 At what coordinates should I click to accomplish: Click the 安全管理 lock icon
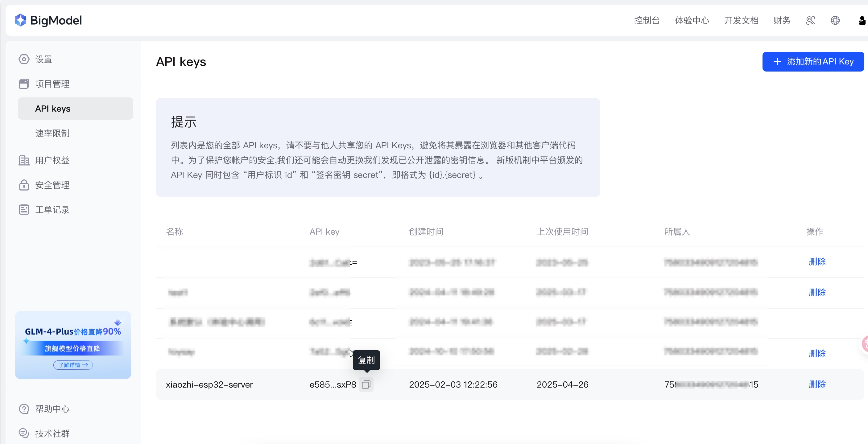pyautogui.click(x=24, y=185)
